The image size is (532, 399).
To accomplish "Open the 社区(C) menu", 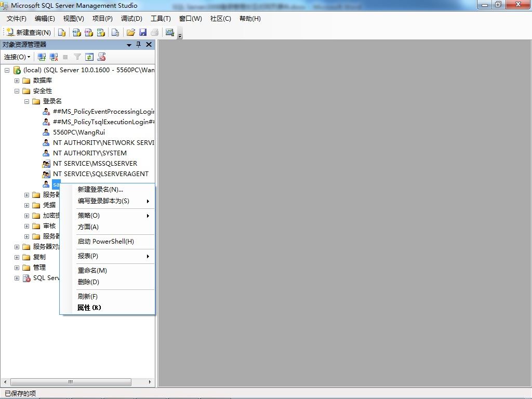I will click(x=220, y=19).
